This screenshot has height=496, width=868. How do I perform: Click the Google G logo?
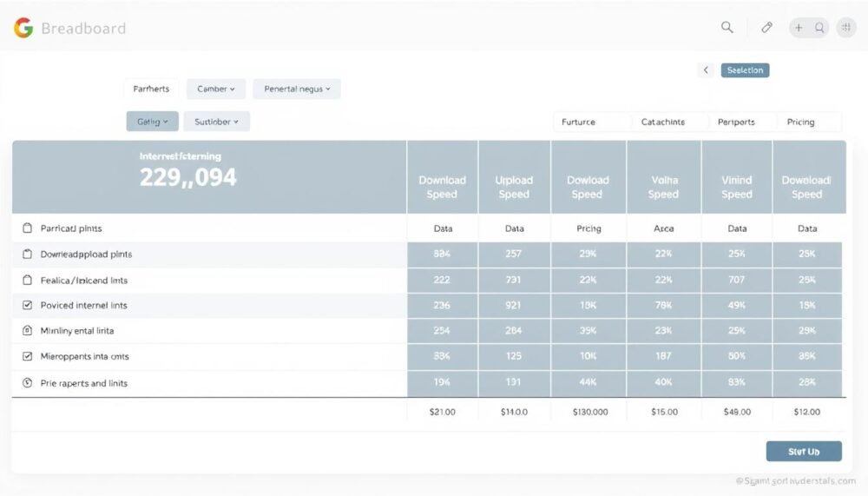click(23, 28)
